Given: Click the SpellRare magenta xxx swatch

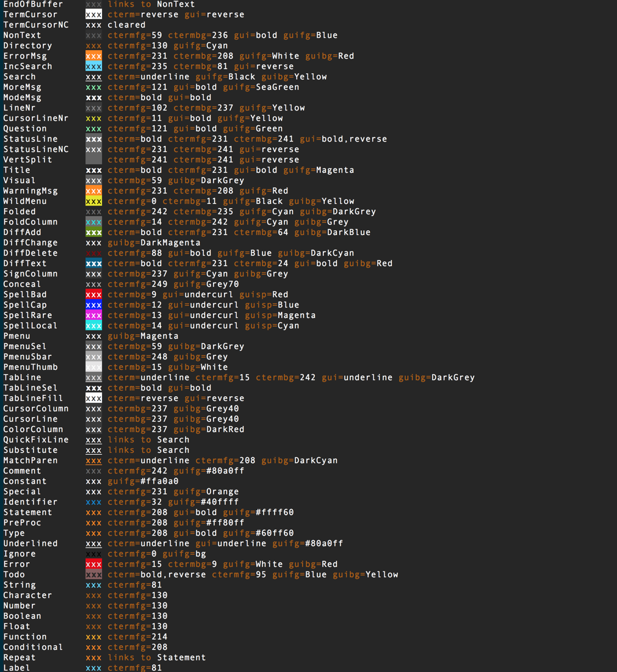Looking at the screenshot, I should [x=94, y=316].
